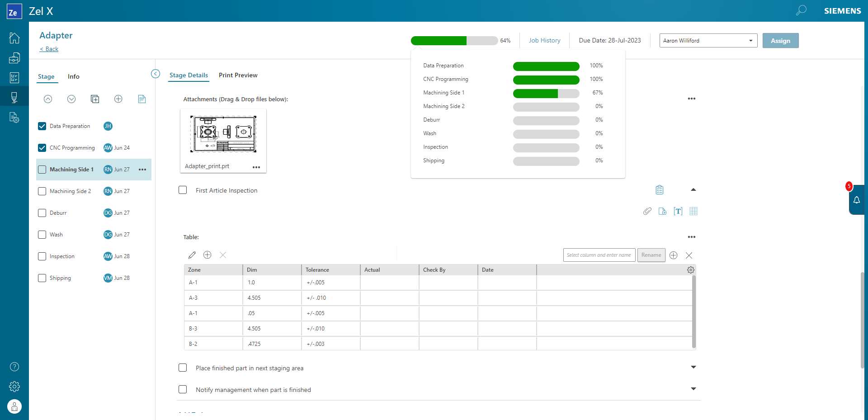This screenshot has width=868, height=420.
Task: Uncheck the Data Preparation stage checkbox
Action: click(x=42, y=126)
